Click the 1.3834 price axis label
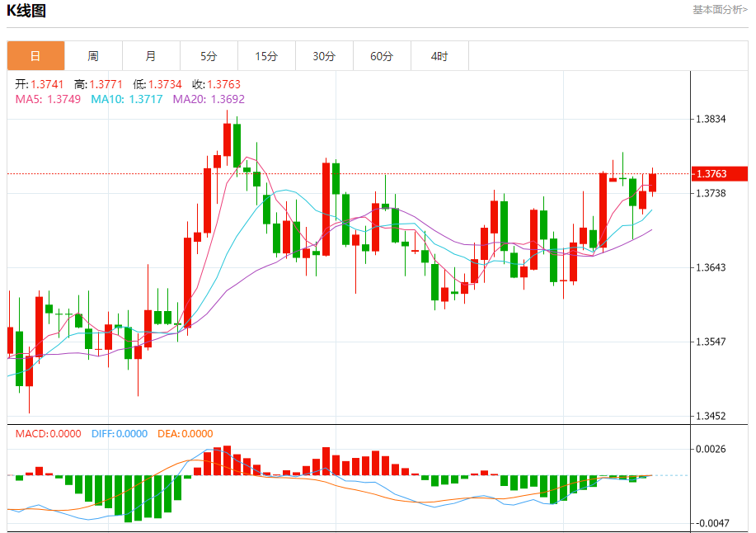 pos(711,119)
